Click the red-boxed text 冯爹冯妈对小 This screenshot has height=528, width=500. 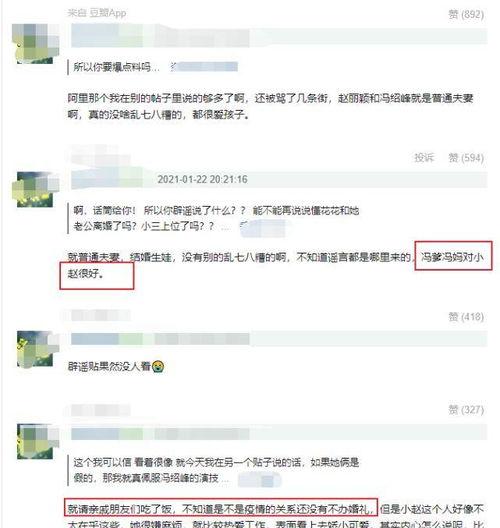pyautogui.click(x=453, y=257)
